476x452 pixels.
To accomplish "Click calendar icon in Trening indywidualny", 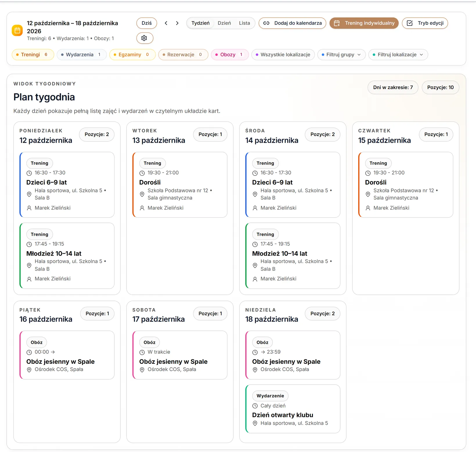I will tap(337, 23).
